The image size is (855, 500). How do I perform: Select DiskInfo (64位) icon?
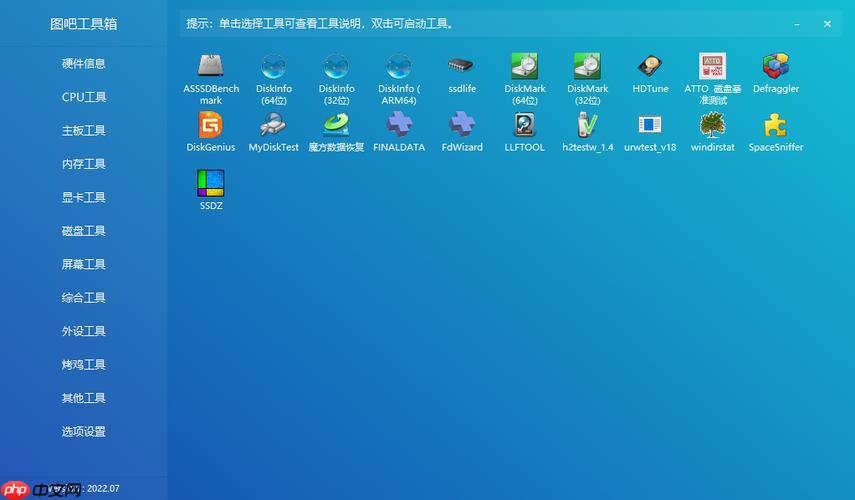(274, 66)
